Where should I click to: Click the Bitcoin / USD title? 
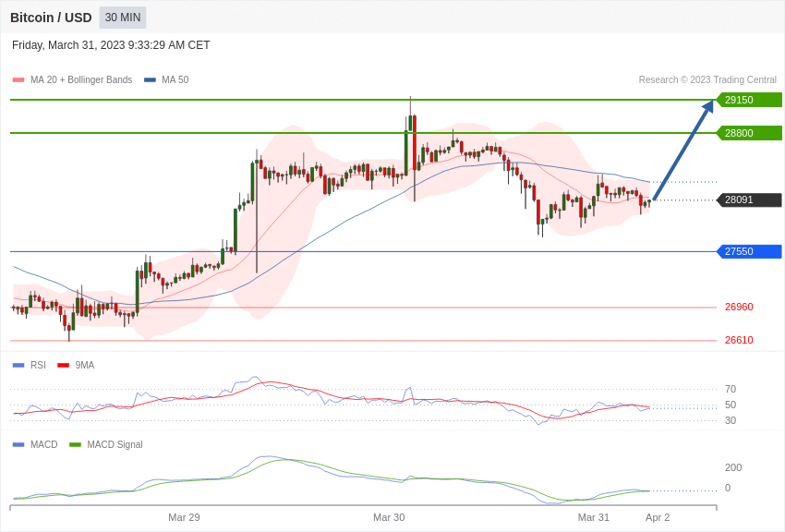[51, 18]
